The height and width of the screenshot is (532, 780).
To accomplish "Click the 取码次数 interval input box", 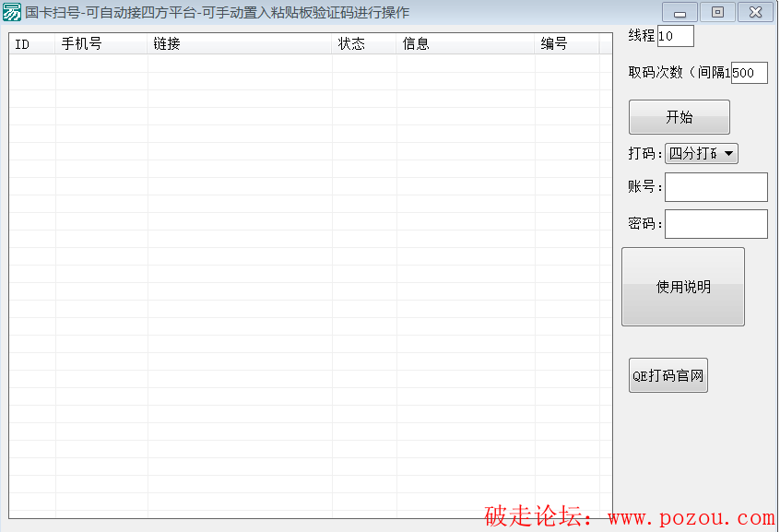I will point(749,73).
